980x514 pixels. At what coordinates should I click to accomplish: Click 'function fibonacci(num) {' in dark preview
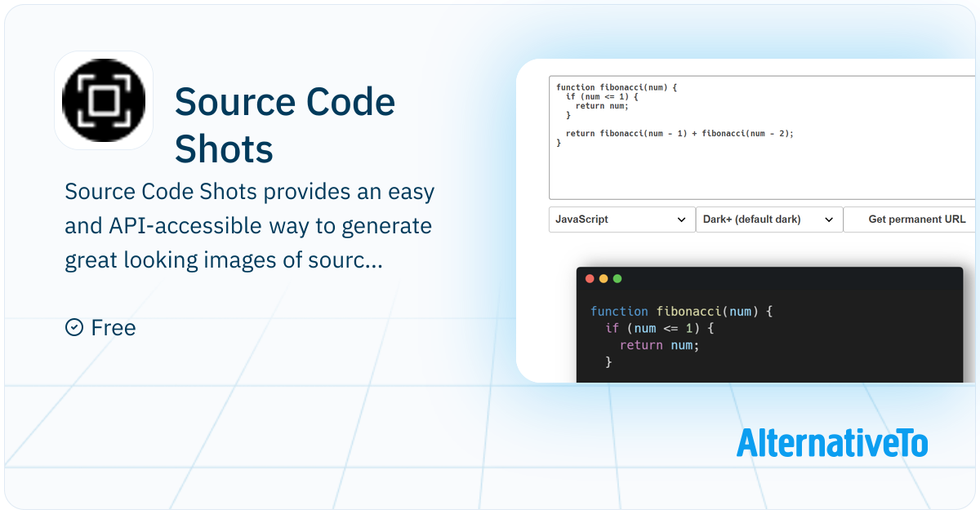(x=681, y=311)
